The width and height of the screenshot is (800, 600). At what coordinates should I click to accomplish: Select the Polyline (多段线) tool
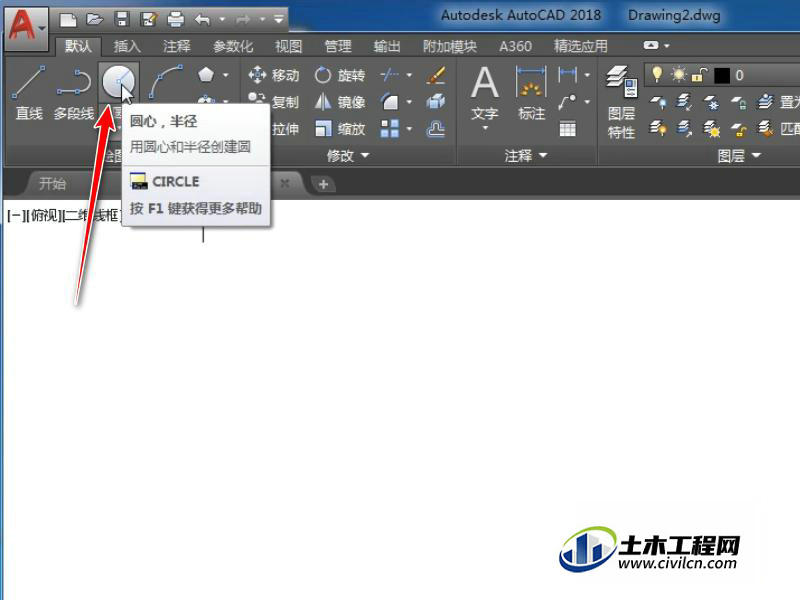tap(74, 92)
